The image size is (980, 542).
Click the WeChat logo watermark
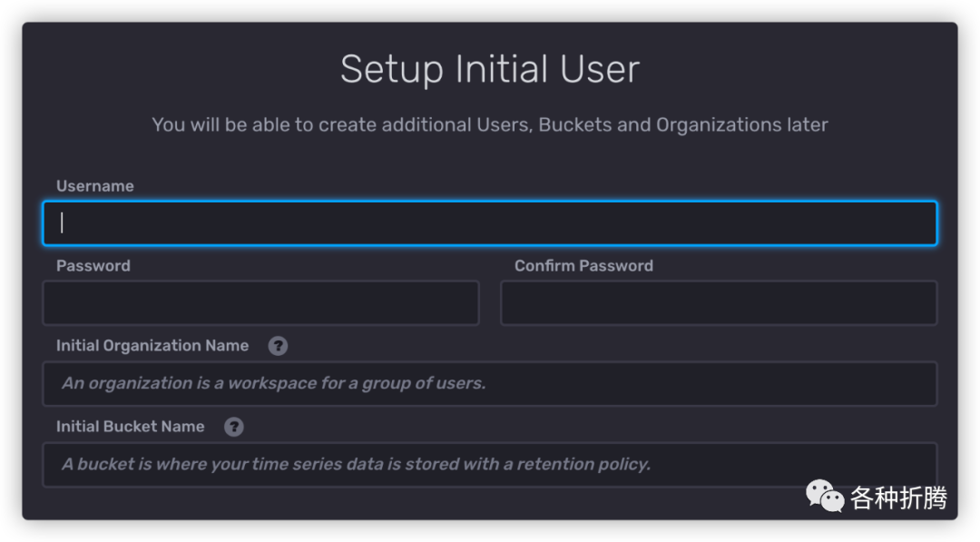826,497
